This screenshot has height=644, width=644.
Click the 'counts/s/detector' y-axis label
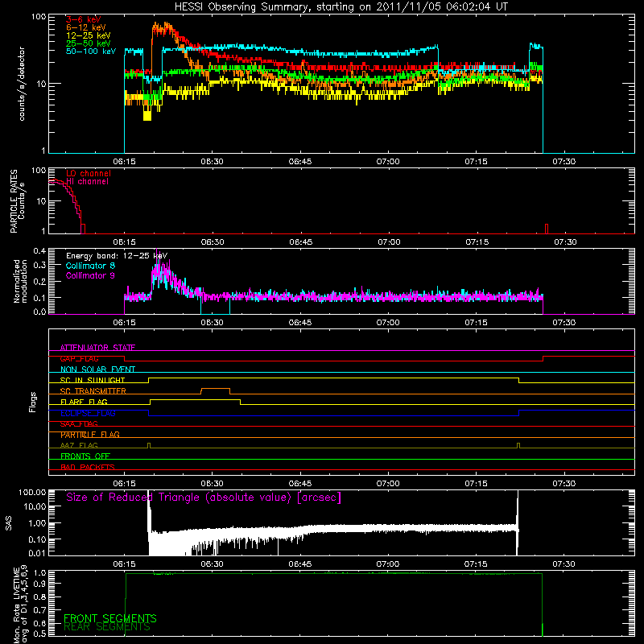(22, 84)
